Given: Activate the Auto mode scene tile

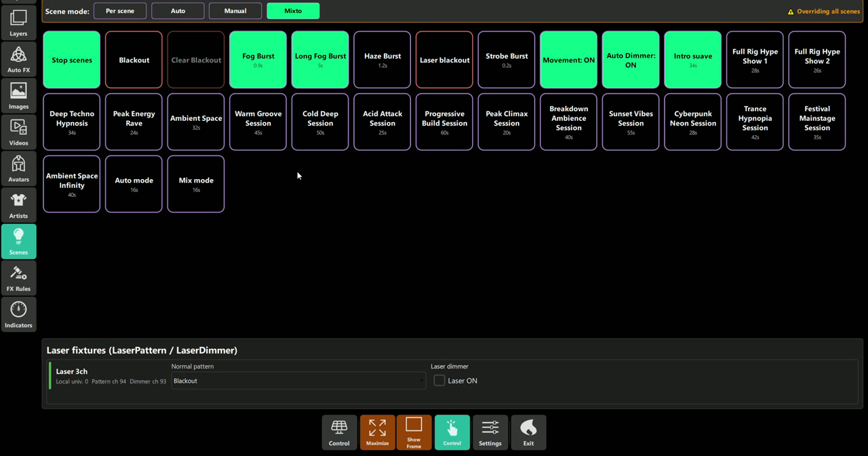Looking at the screenshot, I should pyautogui.click(x=134, y=184).
